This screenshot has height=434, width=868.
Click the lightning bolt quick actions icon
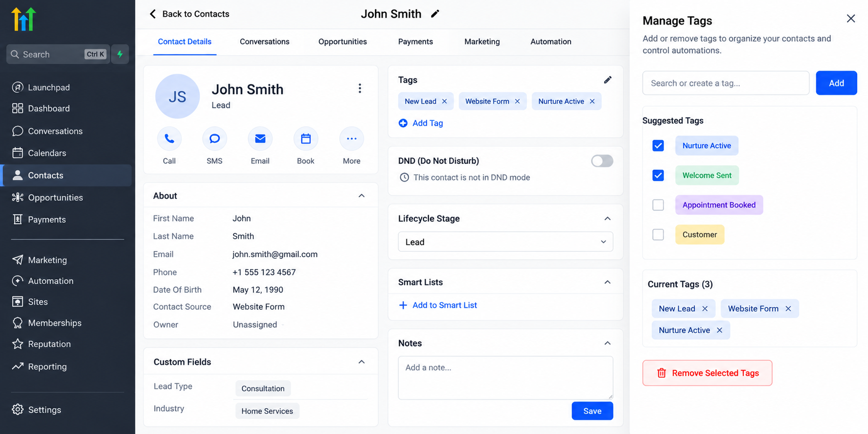click(x=120, y=54)
